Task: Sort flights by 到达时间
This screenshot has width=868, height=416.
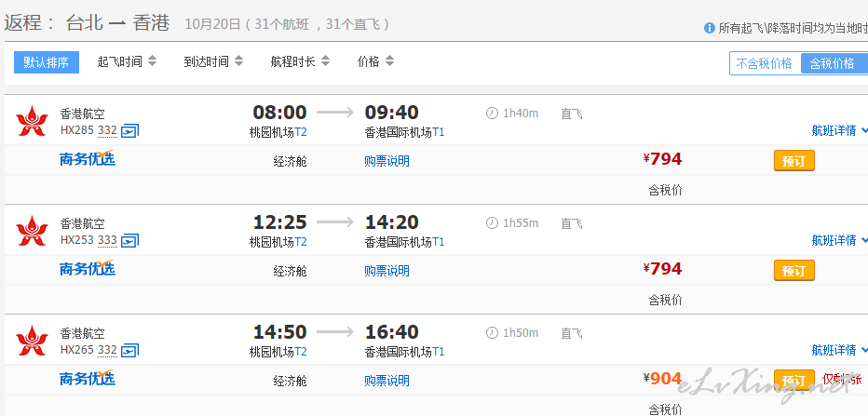Action: pos(212,61)
